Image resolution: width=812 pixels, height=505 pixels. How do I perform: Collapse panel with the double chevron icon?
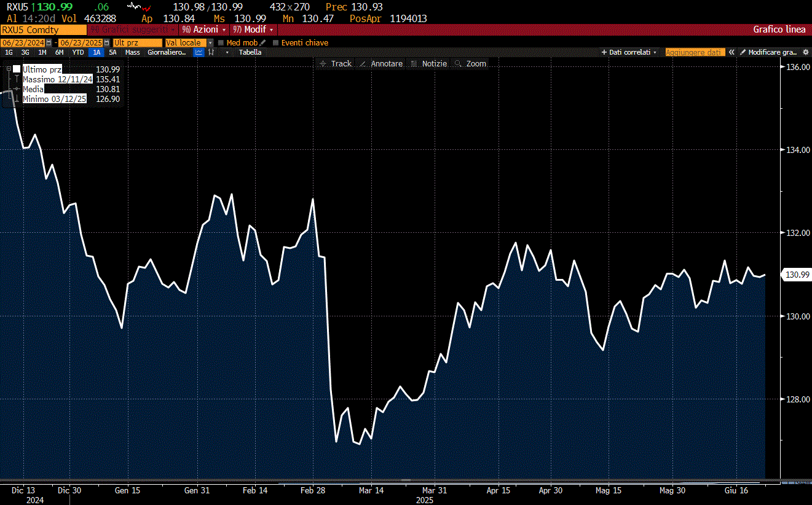tap(731, 52)
